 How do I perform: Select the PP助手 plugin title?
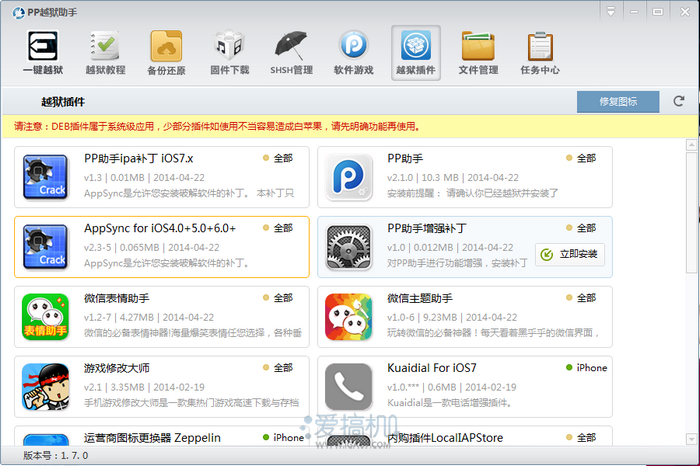click(405, 159)
